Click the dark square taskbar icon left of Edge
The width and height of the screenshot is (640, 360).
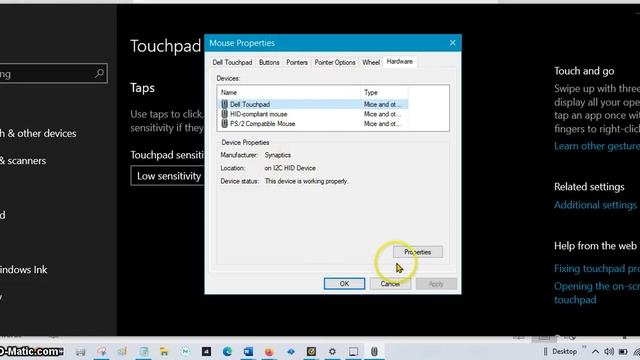pos(207,351)
